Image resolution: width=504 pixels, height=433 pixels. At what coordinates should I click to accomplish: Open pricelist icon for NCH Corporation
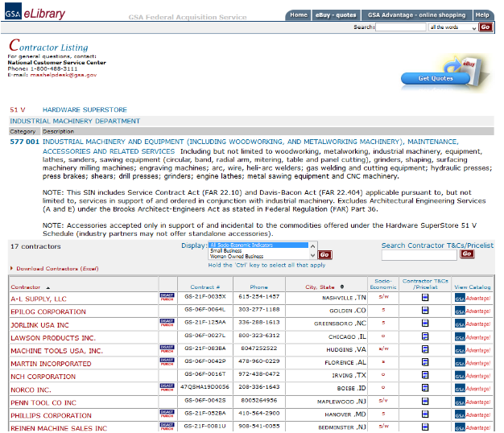(425, 375)
